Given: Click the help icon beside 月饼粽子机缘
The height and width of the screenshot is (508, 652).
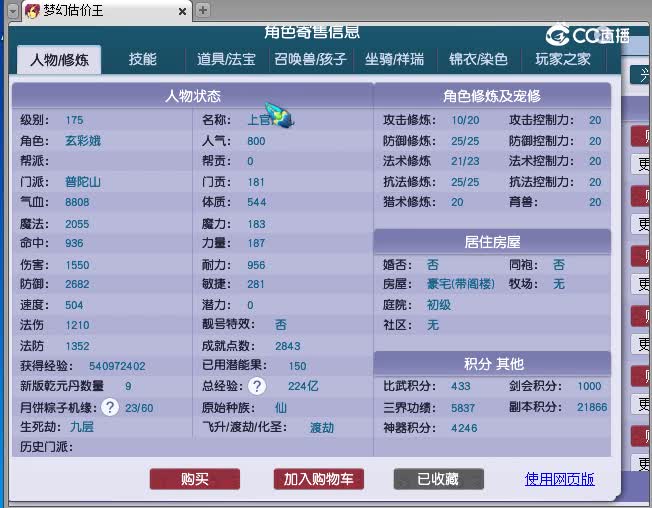Looking at the screenshot, I should tap(110, 407).
